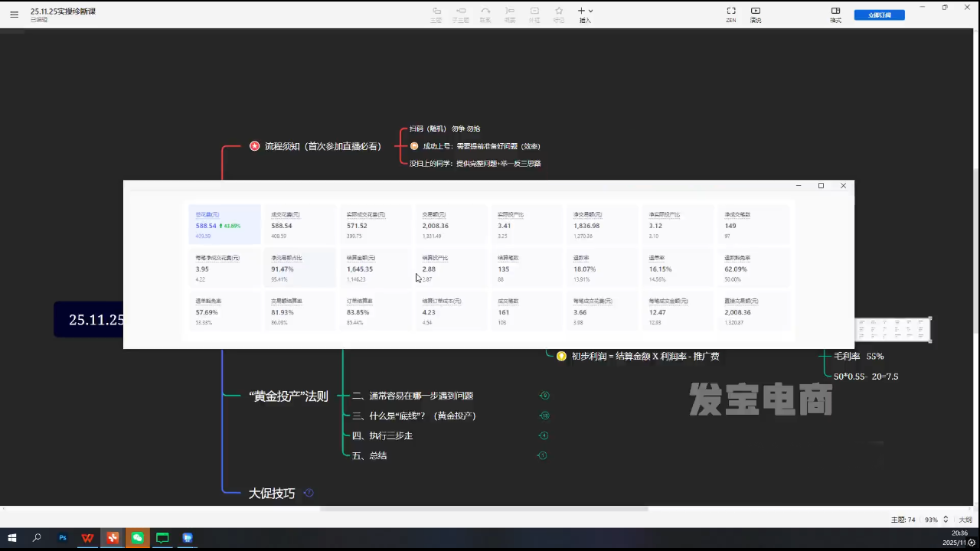Select the “黄金投产”法则 topic node
Viewport: 980px width, 551px height.
(x=288, y=396)
